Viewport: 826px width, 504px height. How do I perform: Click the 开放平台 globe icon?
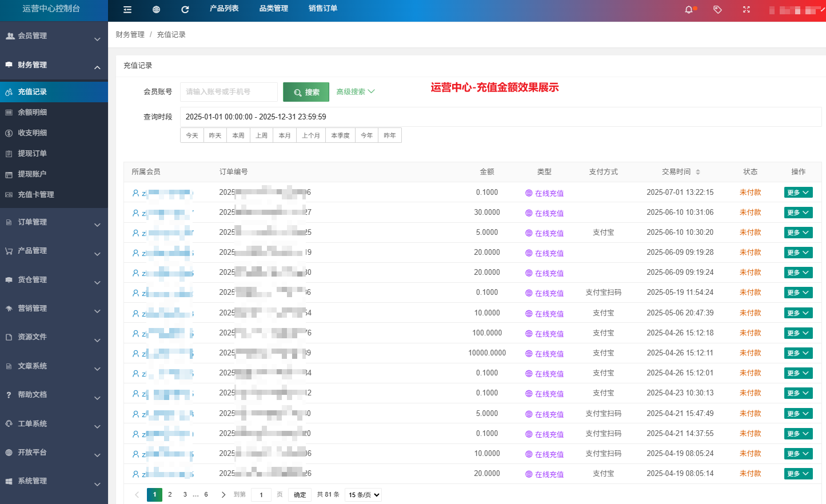(9, 452)
